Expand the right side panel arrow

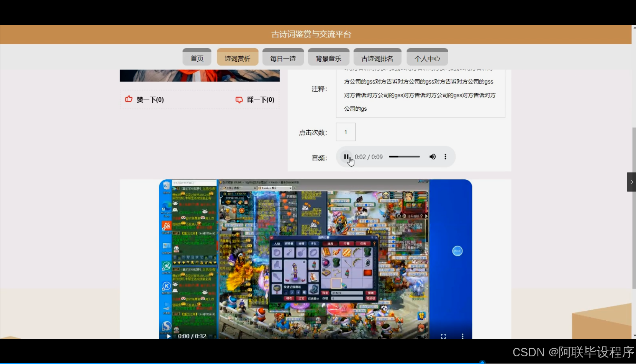(x=631, y=182)
